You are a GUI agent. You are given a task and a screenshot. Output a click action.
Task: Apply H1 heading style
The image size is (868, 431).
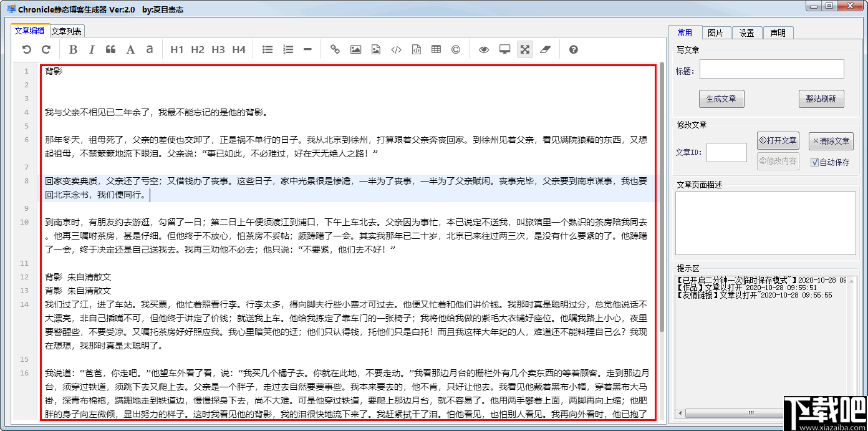pos(177,49)
